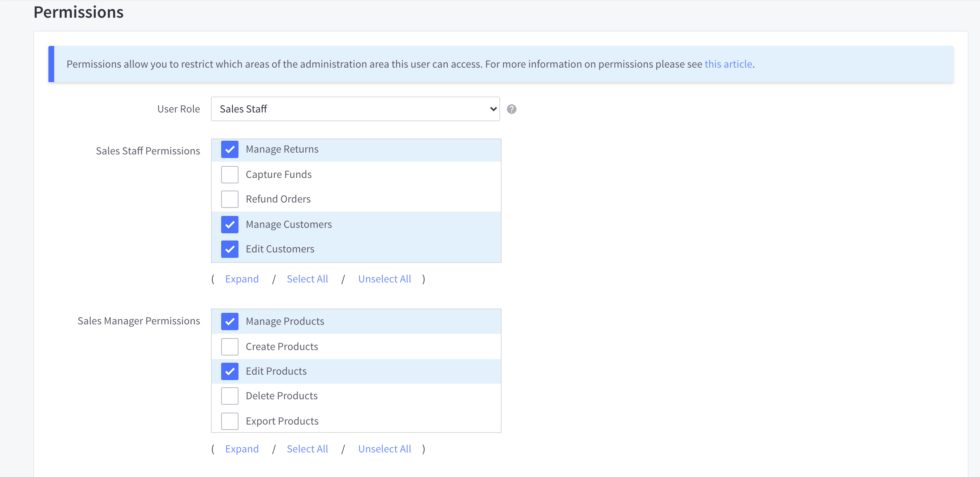Screen dimensions: 980x477
Task: Enable Export Products permission
Action: click(229, 421)
